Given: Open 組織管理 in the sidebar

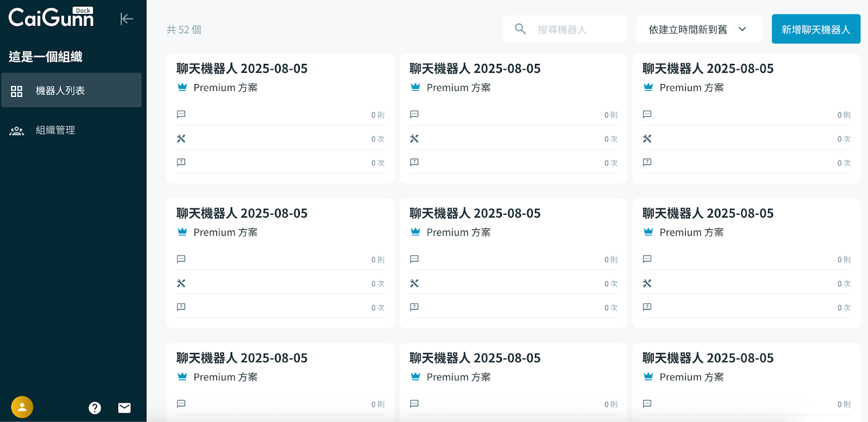Looking at the screenshot, I should coord(55,130).
